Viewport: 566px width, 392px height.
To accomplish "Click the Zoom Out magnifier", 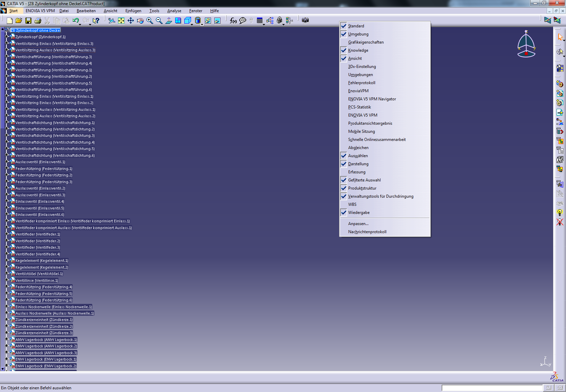I will coord(159,21).
